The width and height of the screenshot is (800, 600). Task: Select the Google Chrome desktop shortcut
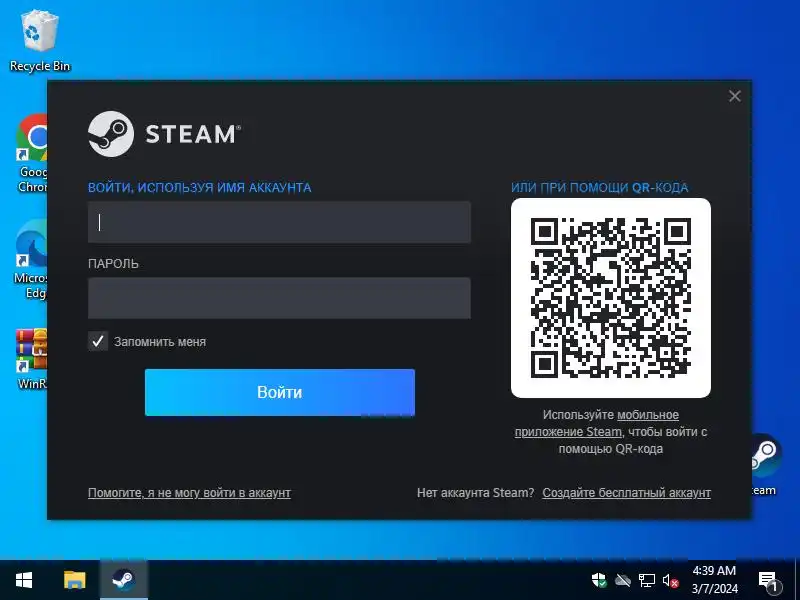32,153
